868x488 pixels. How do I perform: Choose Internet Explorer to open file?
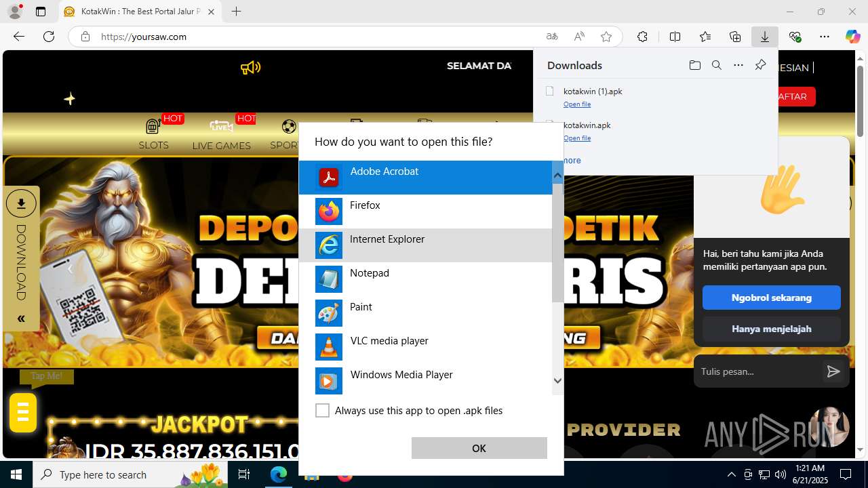(425, 245)
